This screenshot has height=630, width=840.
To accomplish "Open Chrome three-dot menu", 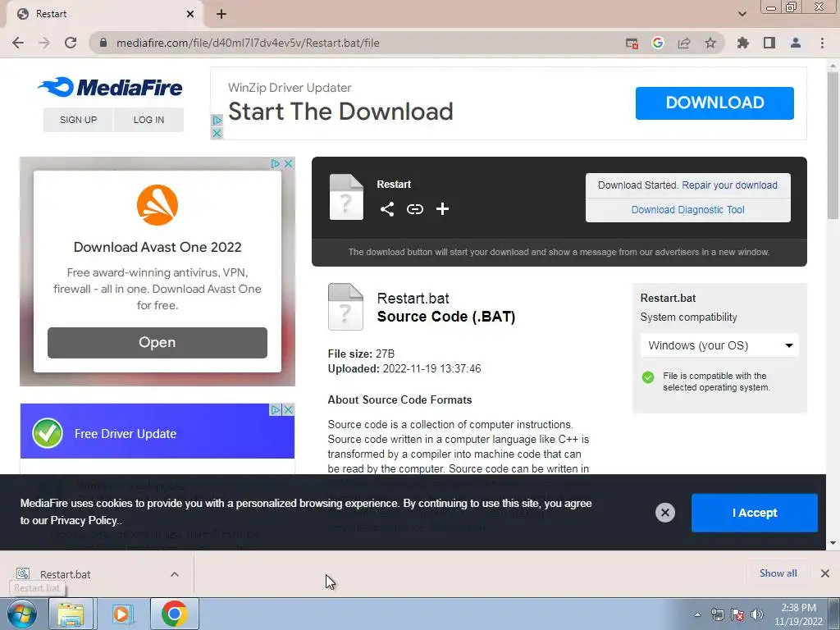I will point(822,43).
